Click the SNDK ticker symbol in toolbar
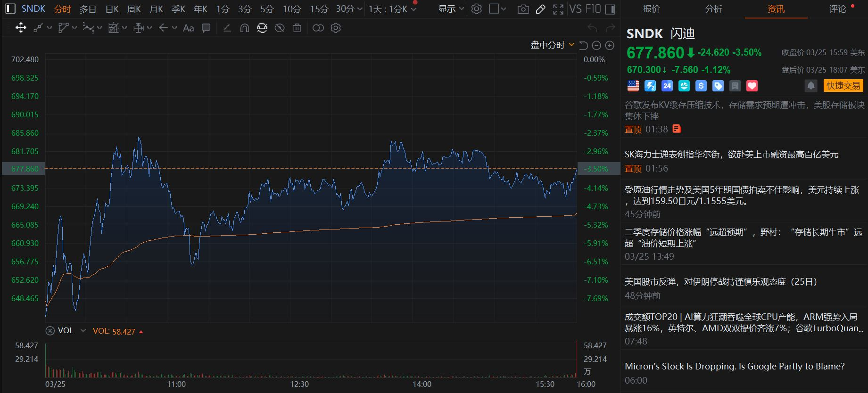This screenshot has width=868, height=393. pos(33,9)
